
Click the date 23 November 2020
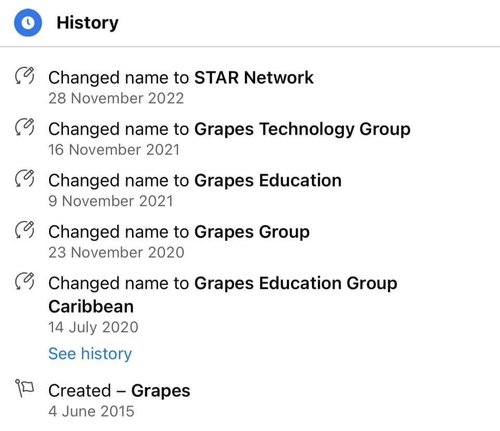116,252
